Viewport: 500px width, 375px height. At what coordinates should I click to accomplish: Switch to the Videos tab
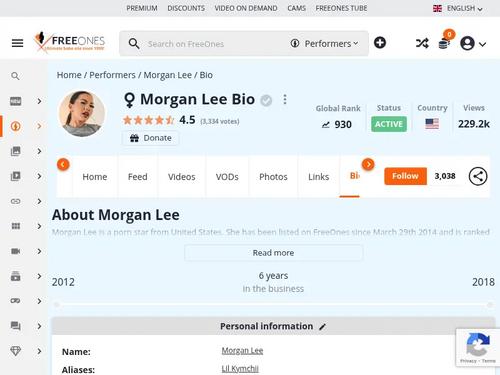182,177
